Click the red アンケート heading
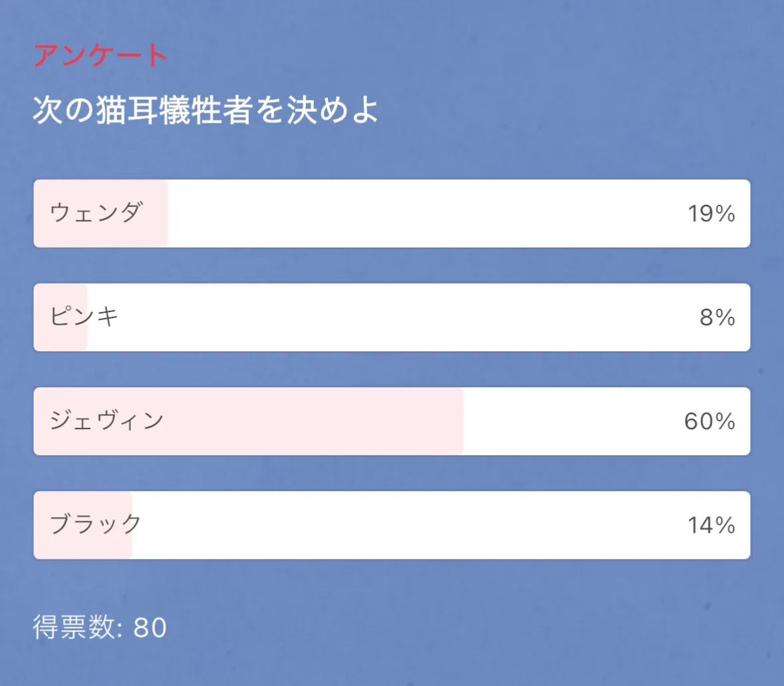Image resolution: width=784 pixels, height=686 pixels. (100, 55)
